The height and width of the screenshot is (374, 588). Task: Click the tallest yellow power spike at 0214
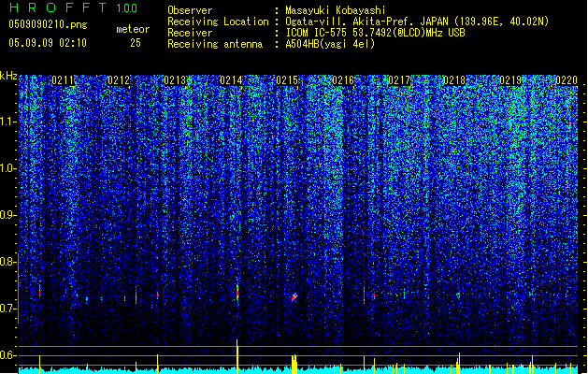tap(237, 356)
